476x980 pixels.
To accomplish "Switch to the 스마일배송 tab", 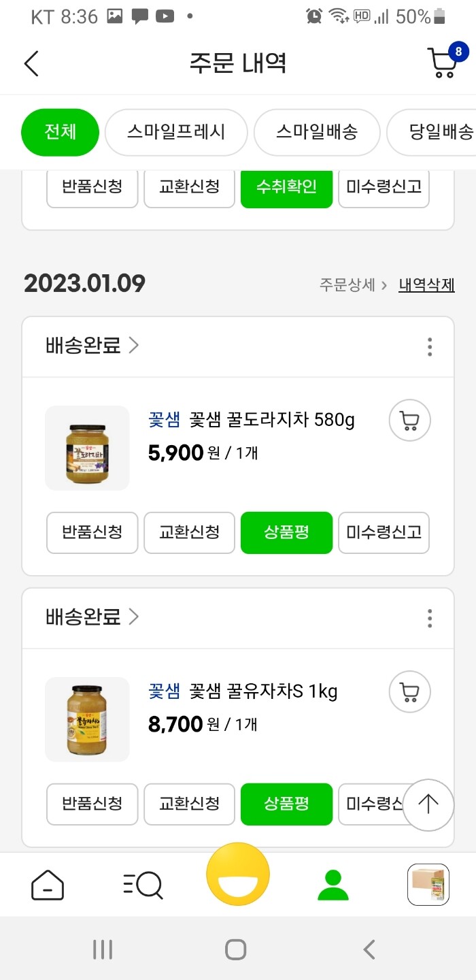I will [x=317, y=133].
